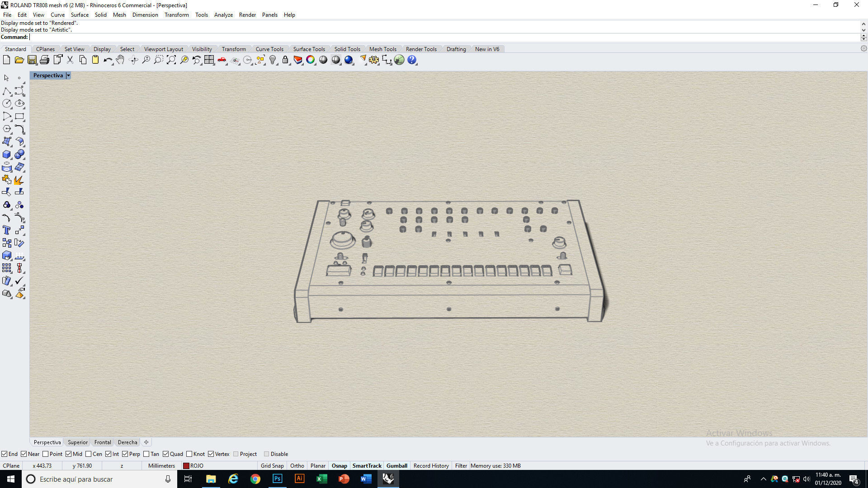Image resolution: width=868 pixels, height=488 pixels.
Task: Switch to the Superior viewport tab
Action: click(78, 442)
